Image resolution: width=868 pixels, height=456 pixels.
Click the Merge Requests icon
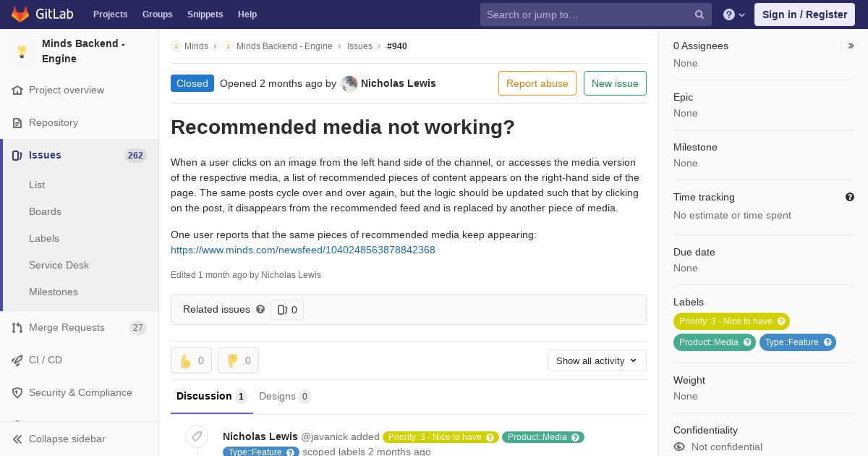click(x=17, y=328)
